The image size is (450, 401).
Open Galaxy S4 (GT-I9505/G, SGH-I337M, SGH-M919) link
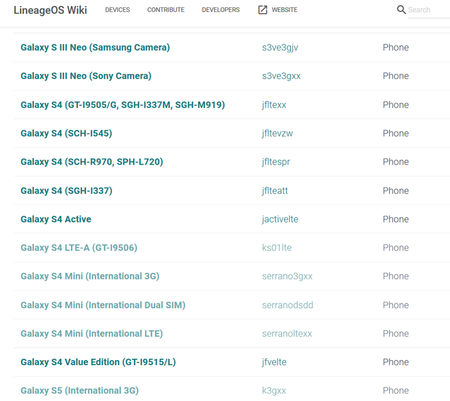[x=123, y=105]
